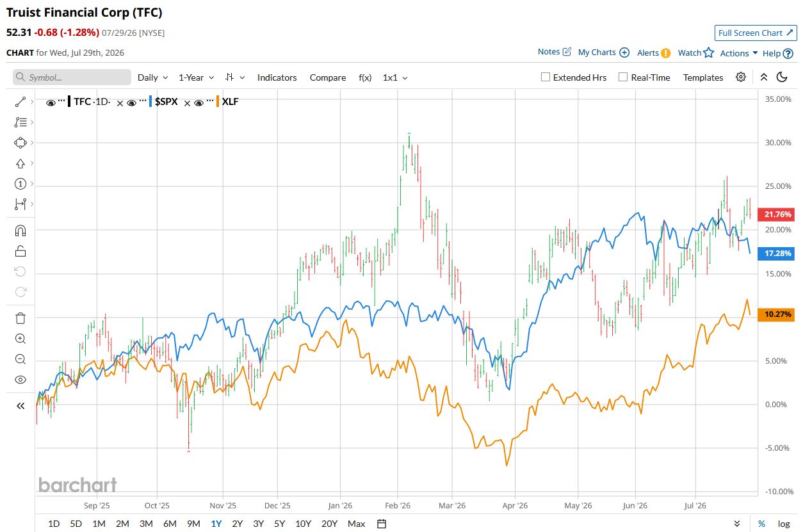Viewport: 803px width, 532px height.
Task: Open chart settings gear icon
Action: 741,77
